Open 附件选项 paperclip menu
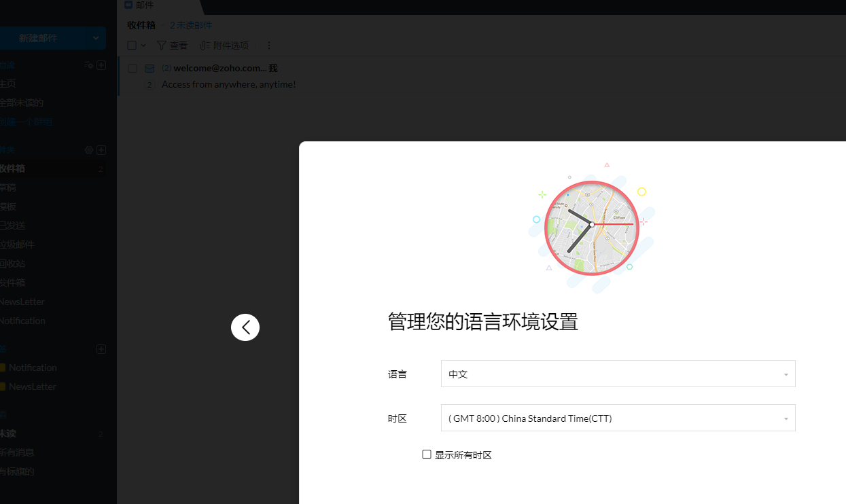Screen dimensions: 846x504 pos(224,46)
